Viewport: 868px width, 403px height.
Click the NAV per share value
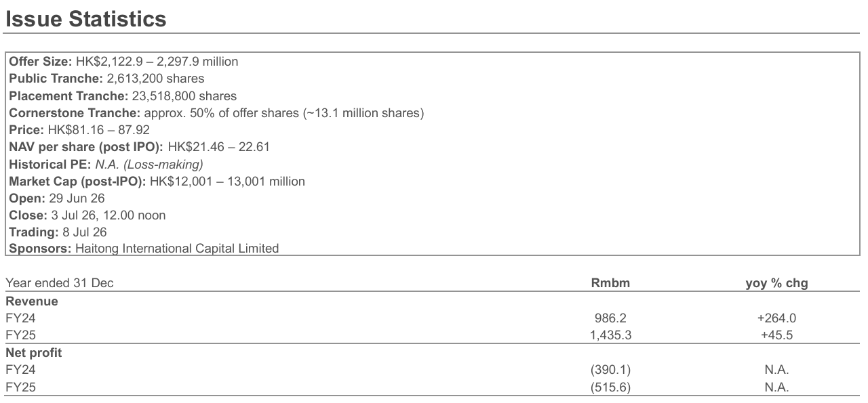(218, 147)
